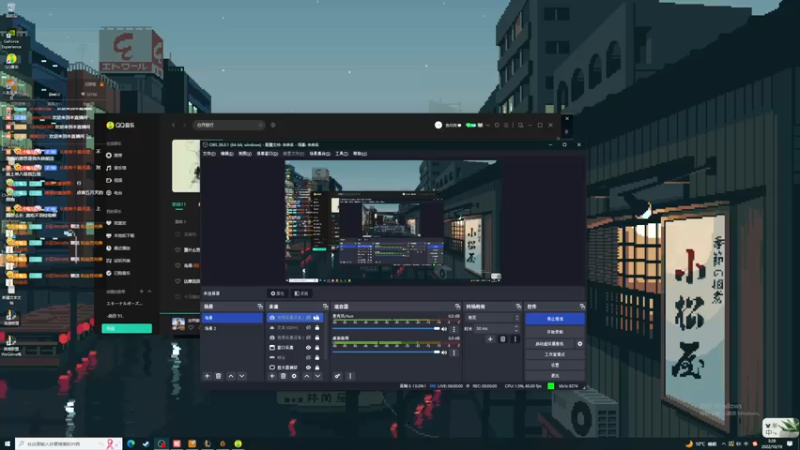Add a scene transition with plus icon
The height and width of the screenshot is (450, 800).
pos(490,339)
